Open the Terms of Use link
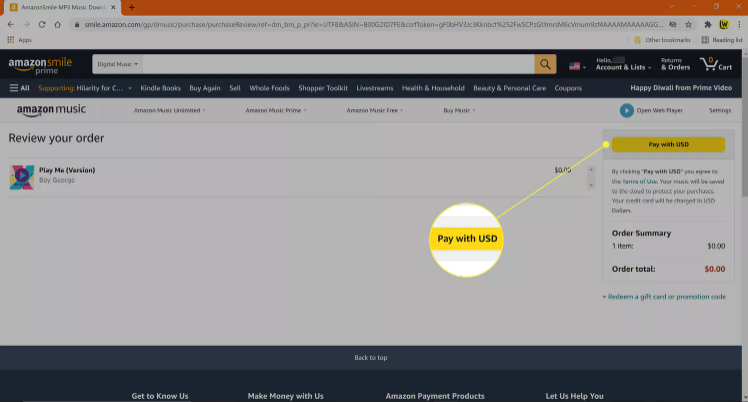The height and width of the screenshot is (402, 748). coord(639,181)
